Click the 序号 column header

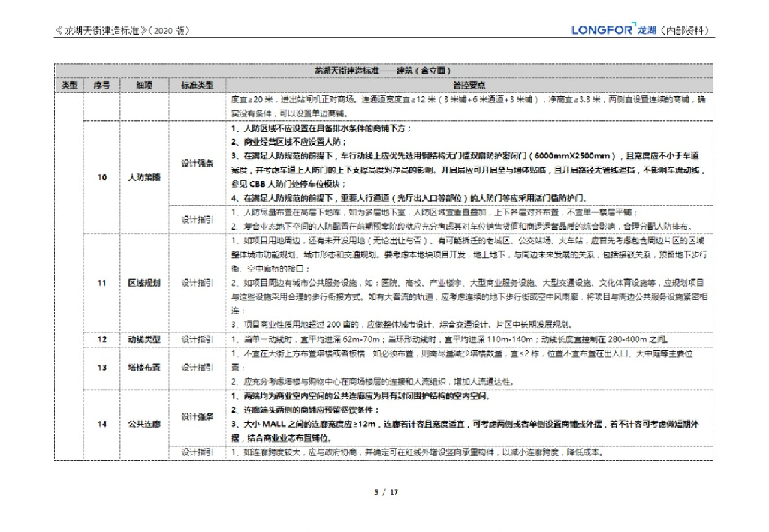[101, 86]
